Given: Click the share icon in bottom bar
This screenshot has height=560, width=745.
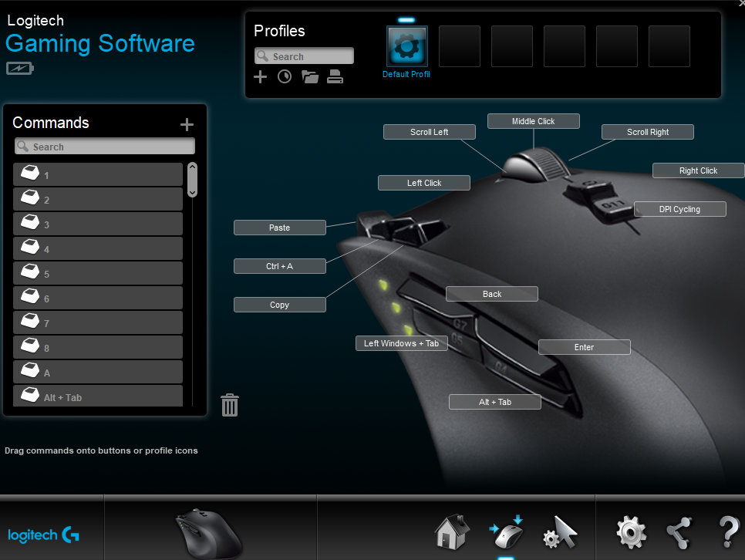Looking at the screenshot, I should pos(679,532).
